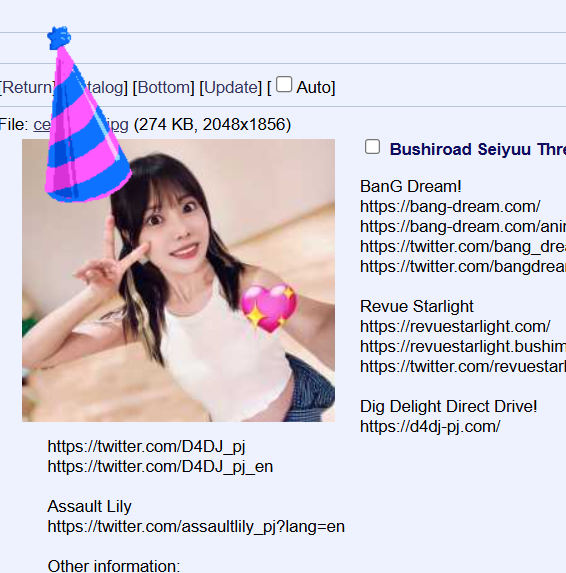Tick the Bushiroad Seiyuu Thread post checkbox
This screenshot has height=573, width=566.
point(372,147)
